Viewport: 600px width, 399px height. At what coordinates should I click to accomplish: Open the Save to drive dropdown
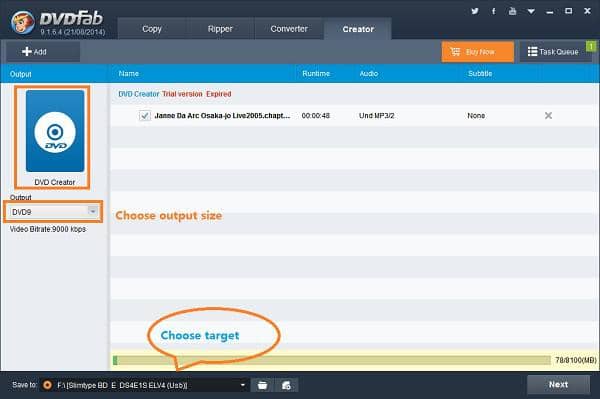click(x=243, y=385)
